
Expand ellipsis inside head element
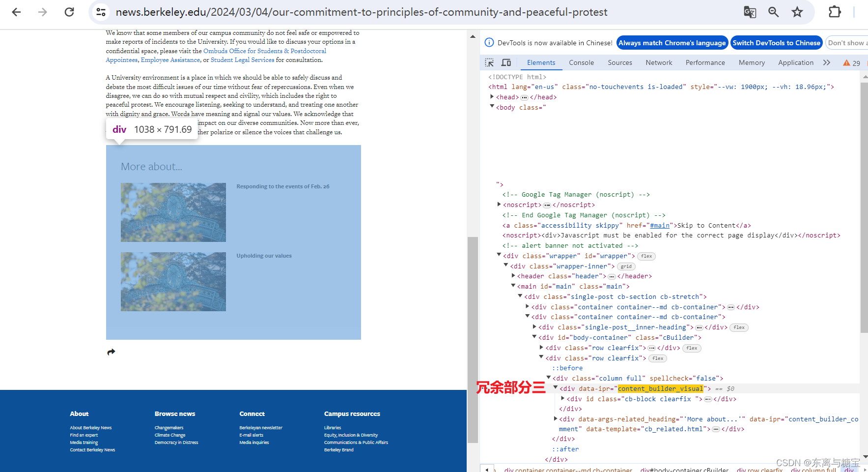click(x=524, y=97)
